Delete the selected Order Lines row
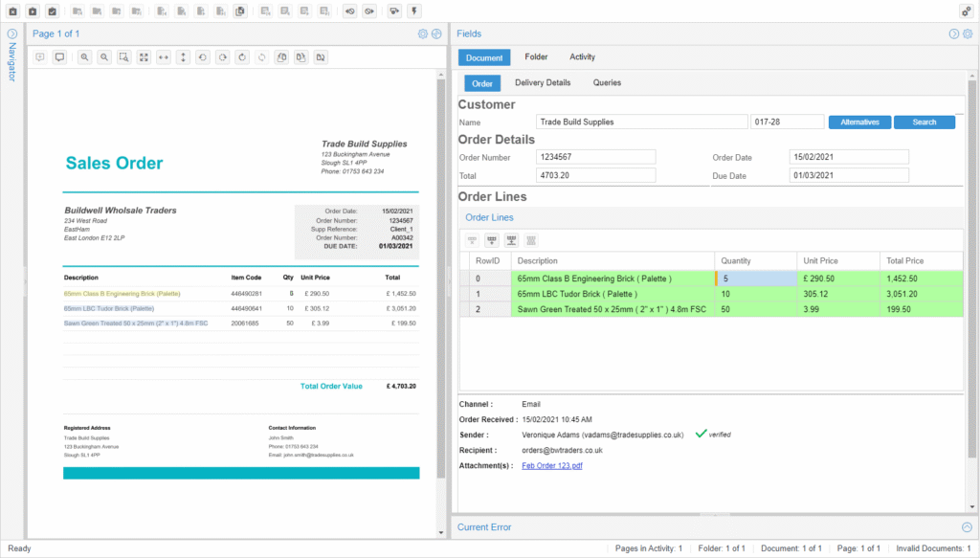Viewport: 980px width, 558px height. click(x=473, y=240)
